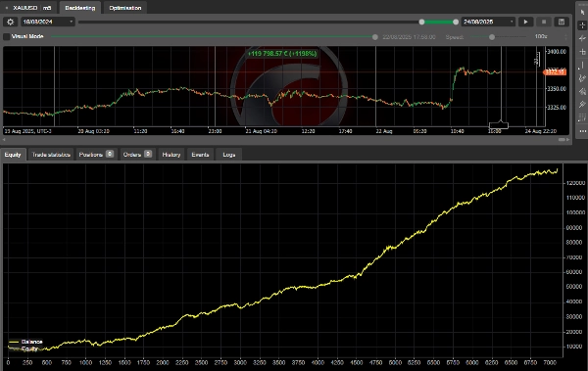The width and height of the screenshot is (588, 371).
Task: Click the date range end handle
Action: click(456, 23)
